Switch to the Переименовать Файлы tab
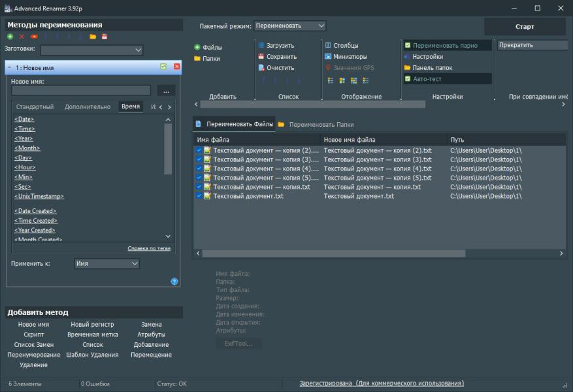The height and width of the screenshot is (392, 573). (235, 124)
